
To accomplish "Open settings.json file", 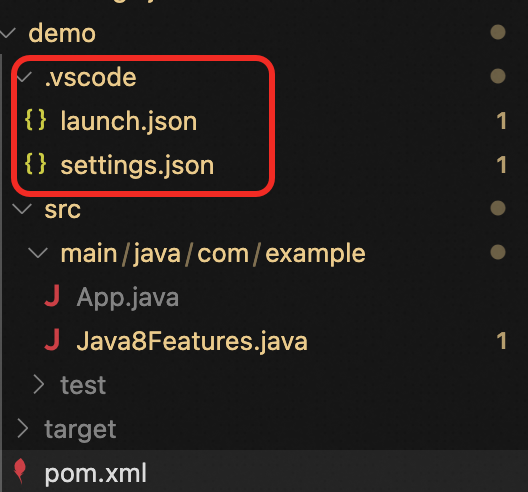I will [x=137, y=165].
